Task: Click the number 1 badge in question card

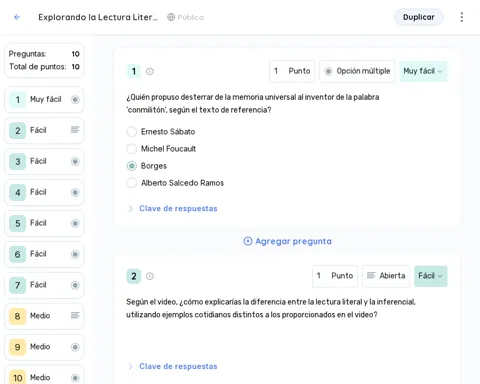Action: (134, 71)
